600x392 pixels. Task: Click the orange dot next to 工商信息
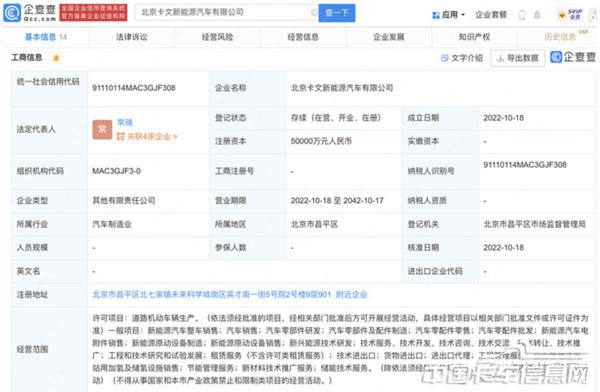click(56, 58)
